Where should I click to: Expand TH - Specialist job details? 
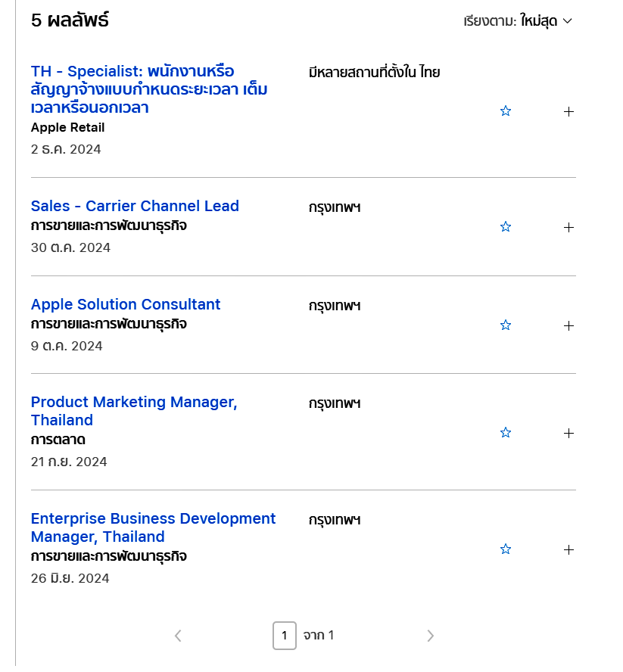[x=569, y=112]
